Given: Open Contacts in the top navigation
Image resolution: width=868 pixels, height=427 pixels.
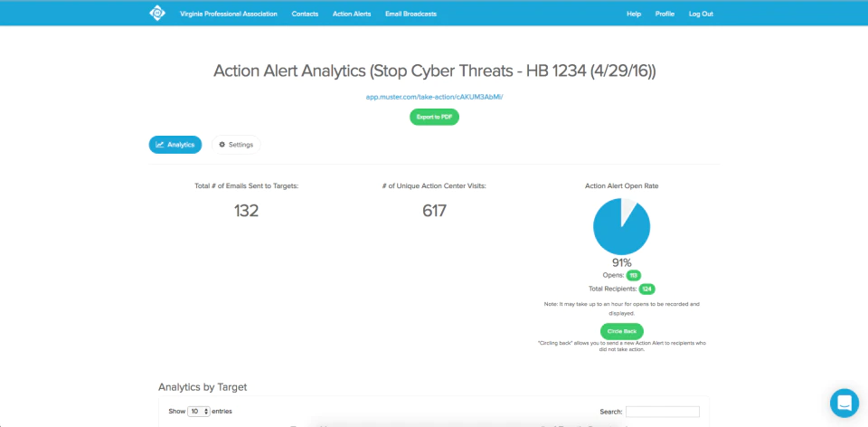Looking at the screenshot, I should click(x=305, y=14).
